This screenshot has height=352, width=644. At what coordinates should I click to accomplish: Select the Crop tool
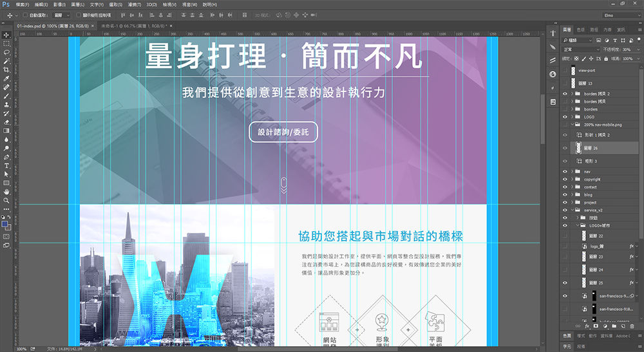point(6,69)
